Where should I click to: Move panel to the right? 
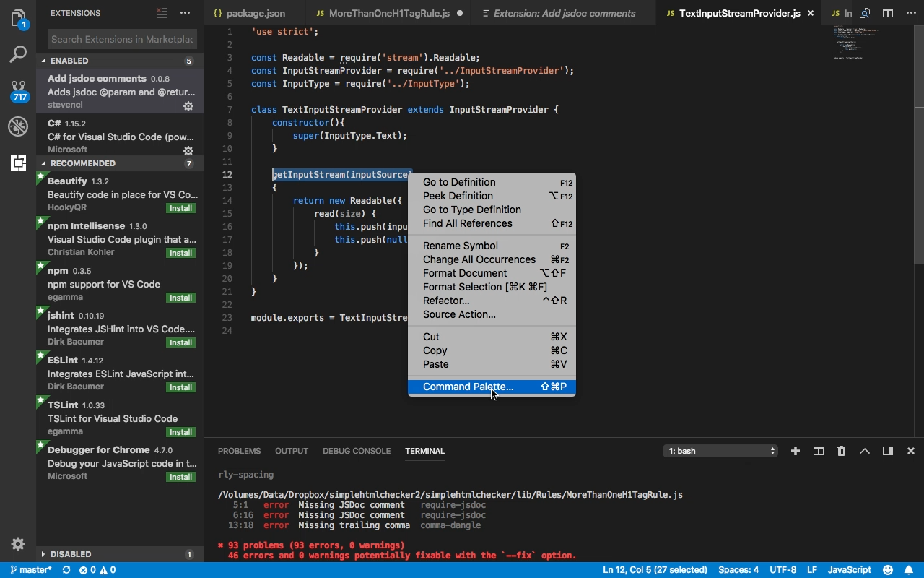(887, 451)
